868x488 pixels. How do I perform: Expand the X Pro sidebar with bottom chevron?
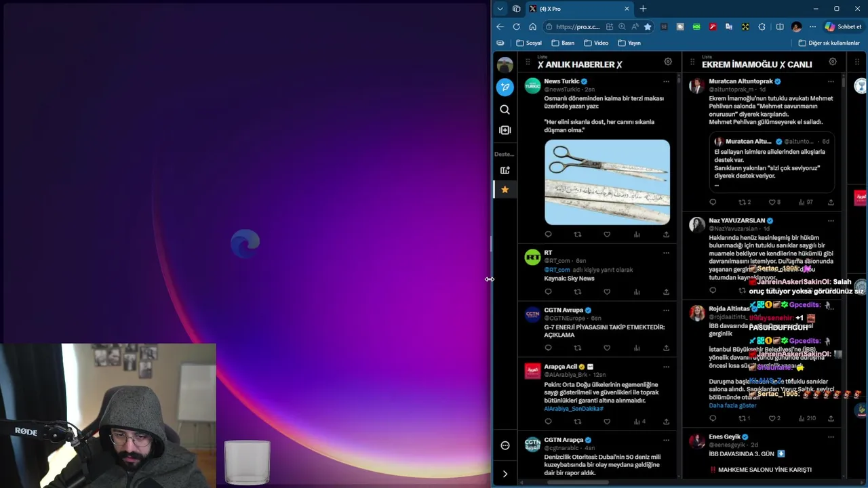coord(505,474)
